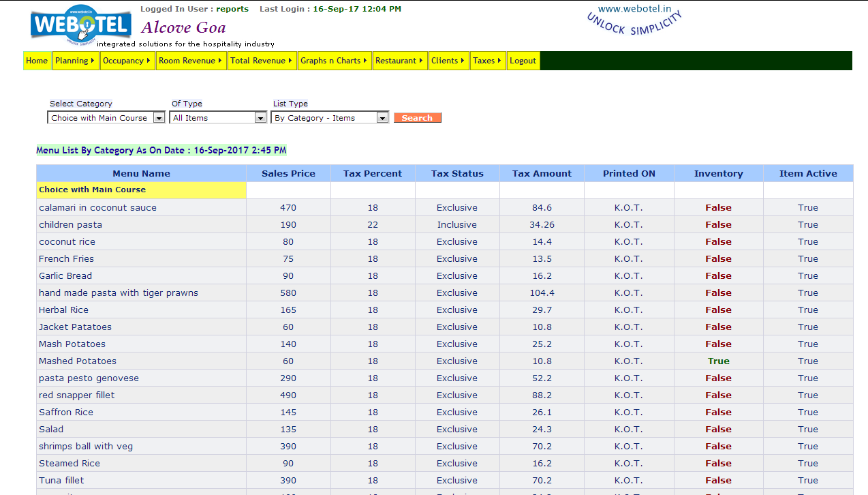This screenshot has height=495, width=868.
Task: Click the coconut rice item
Action: [x=67, y=242]
